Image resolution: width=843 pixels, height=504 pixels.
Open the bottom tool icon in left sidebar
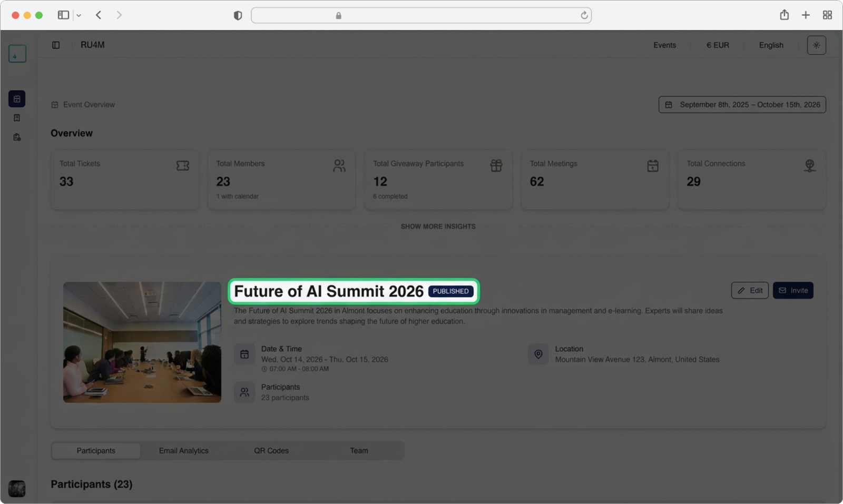click(x=17, y=137)
